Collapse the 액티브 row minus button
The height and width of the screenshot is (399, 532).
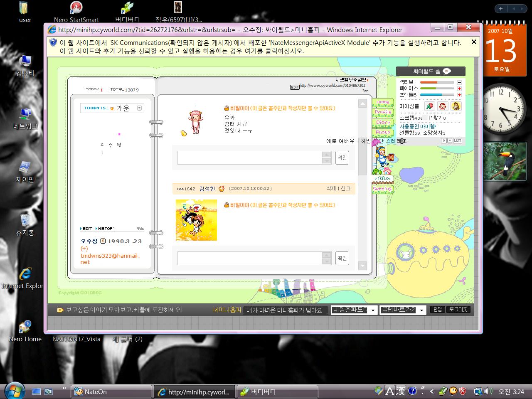(459, 82)
